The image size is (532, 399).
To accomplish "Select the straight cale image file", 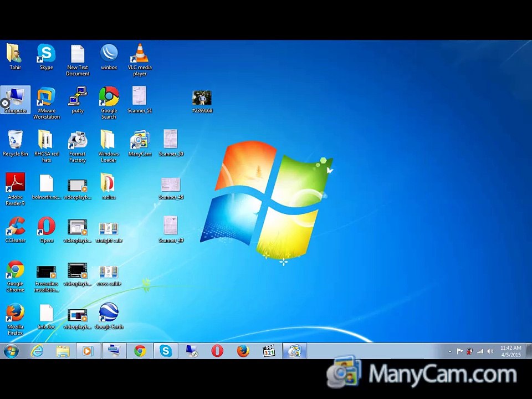I will (109, 232).
